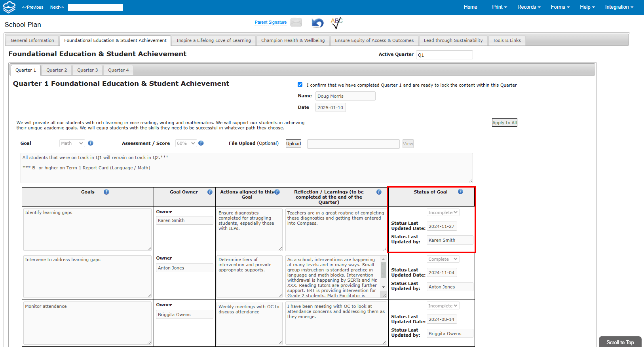Screen dimensions: 644x347
Task: Go to Home in top navigation
Action: pyautogui.click(x=471, y=7)
